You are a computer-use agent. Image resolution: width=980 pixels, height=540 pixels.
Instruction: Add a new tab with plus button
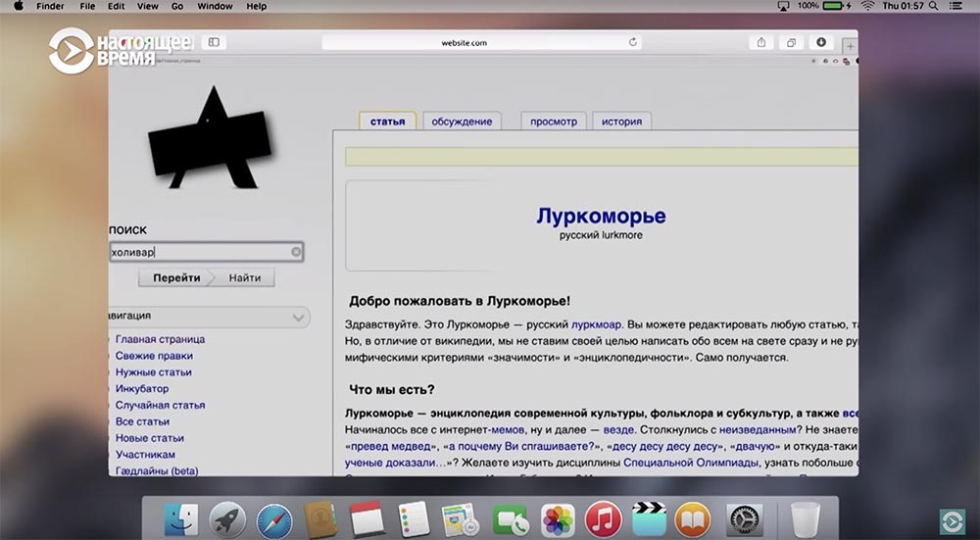coord(850,46)
